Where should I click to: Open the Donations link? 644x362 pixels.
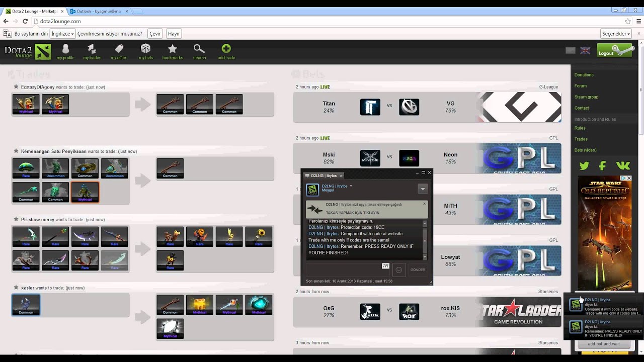(584, 75)
